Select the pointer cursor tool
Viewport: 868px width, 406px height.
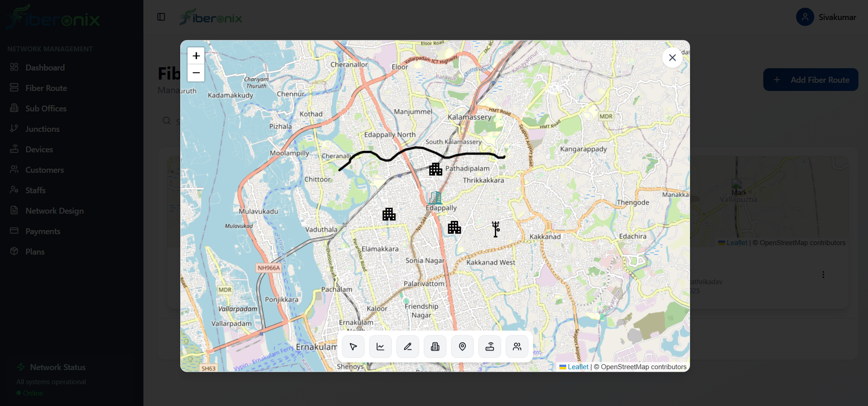pos(353,347)
